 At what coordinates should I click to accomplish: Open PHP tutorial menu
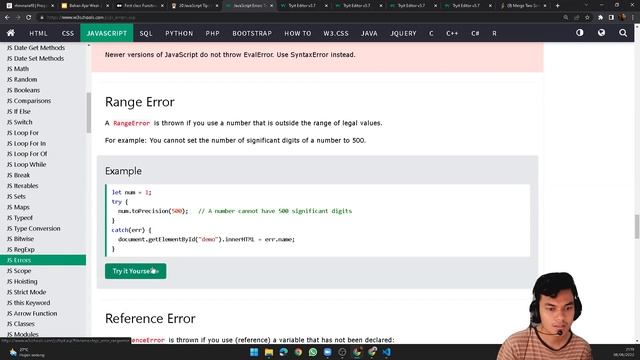[213, 33]
